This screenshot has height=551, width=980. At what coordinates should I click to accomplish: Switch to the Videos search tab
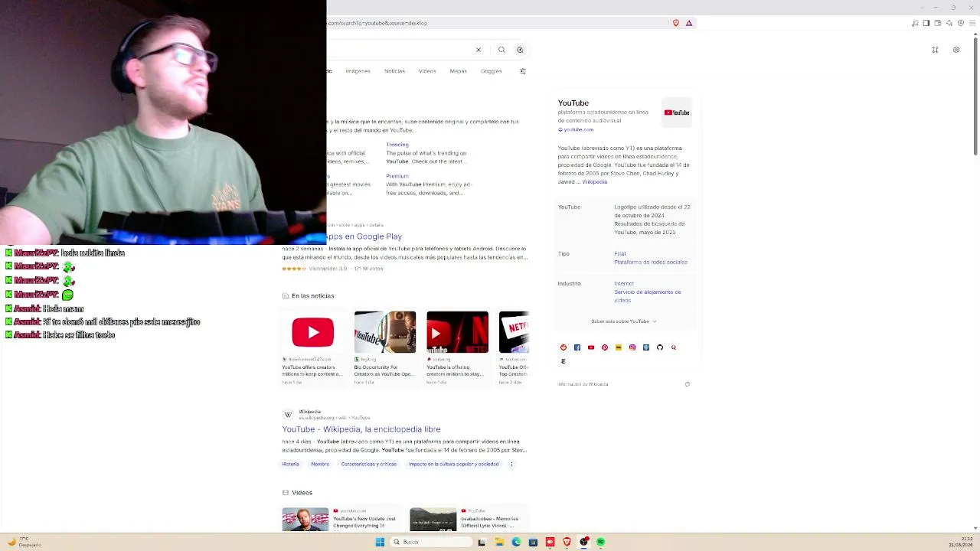click(x=427, y=71)
